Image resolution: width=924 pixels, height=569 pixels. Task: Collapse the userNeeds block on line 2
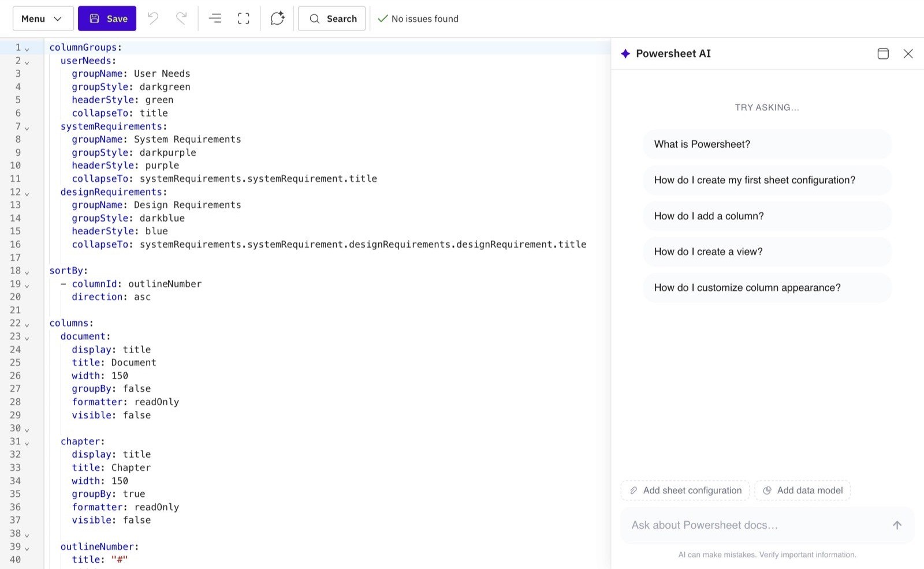pyautogui.click(x=27, y=62)
